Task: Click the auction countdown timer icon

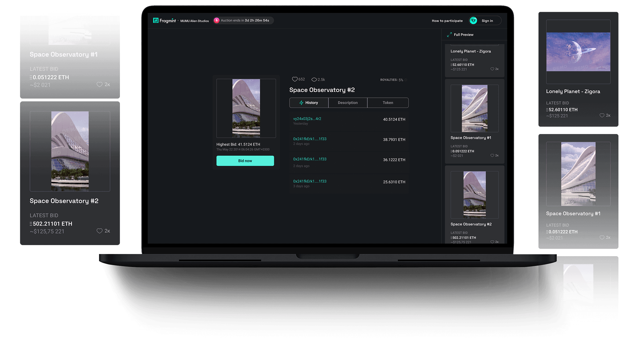Action: (217, 20)
